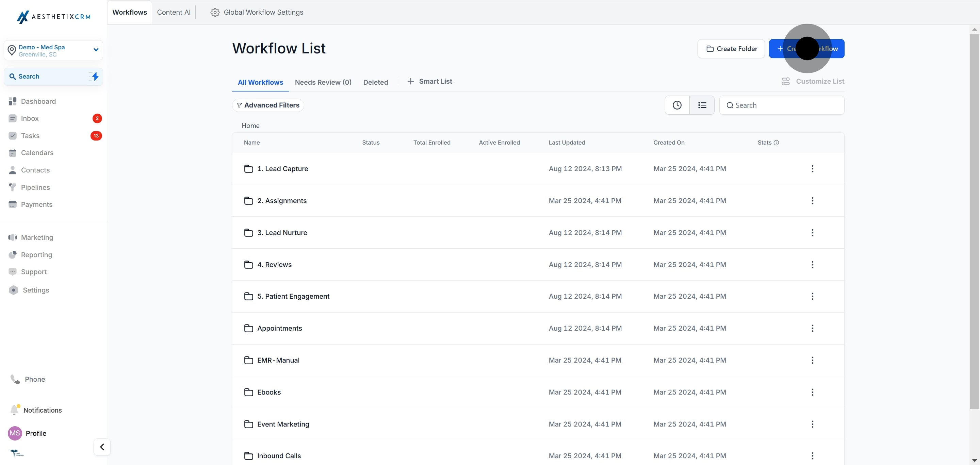
Task: Click the quick actions lightning bolt icon
Action: point(95,77)
